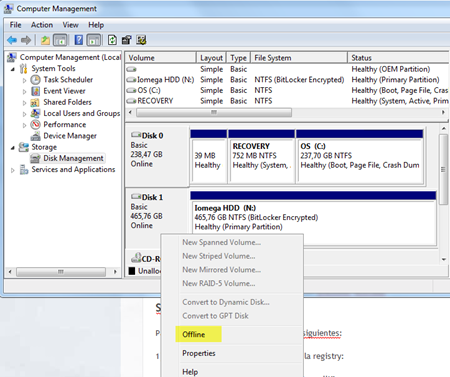Screen dimensions: 450x377
Task: Click the Disk Management tree icon
Action: click(x=35, y=158)
